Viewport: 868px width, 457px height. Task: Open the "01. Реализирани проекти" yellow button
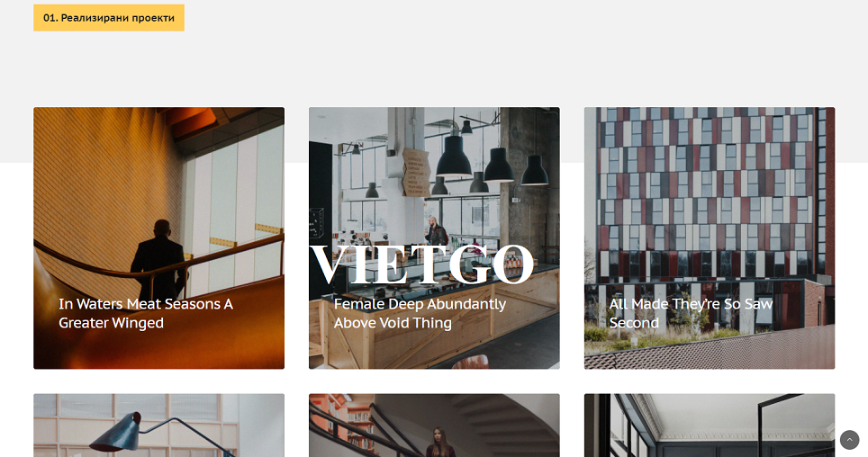(x=108, y=18)
